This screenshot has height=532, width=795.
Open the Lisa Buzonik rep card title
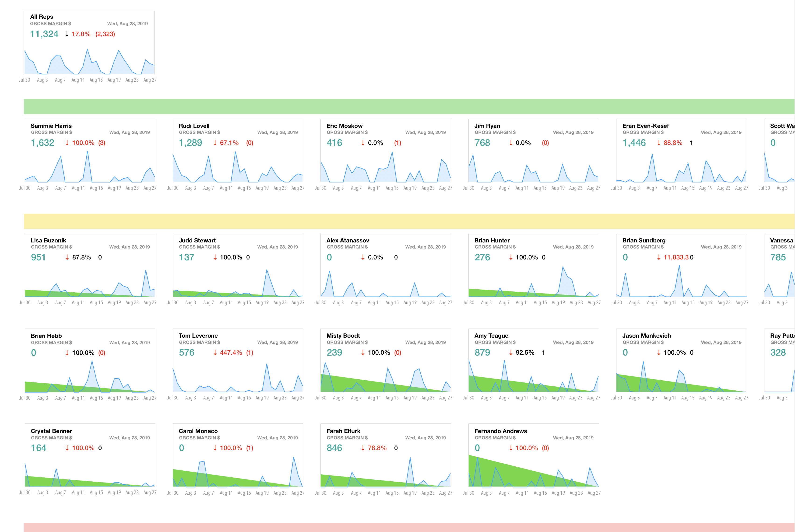[x=49, y=241]
